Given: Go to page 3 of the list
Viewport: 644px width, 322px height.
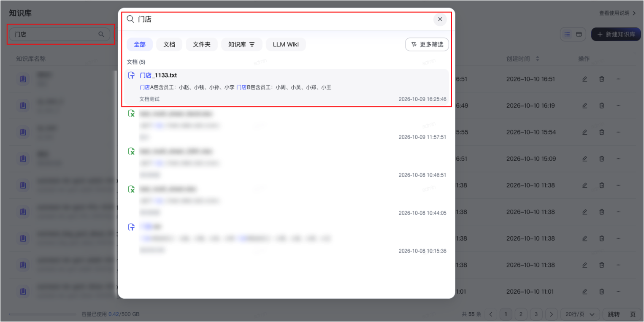Looking at the screenshot, I should pos(536,314).
